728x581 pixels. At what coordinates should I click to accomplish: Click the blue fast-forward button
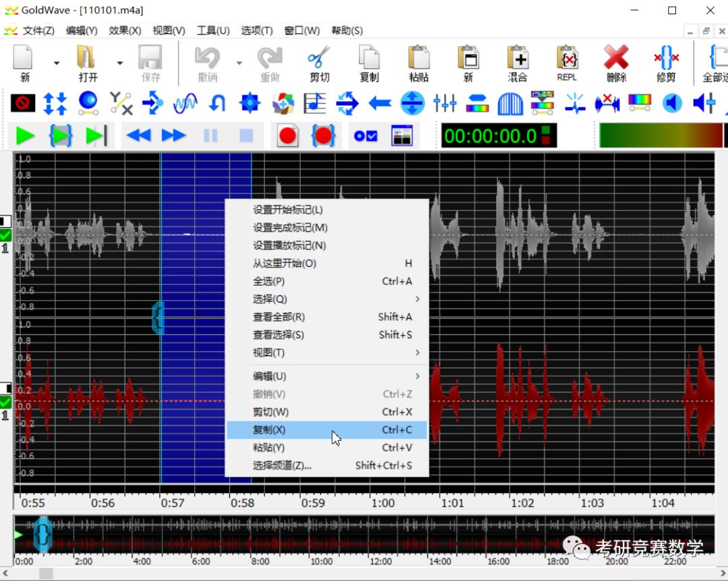pos(174,135)
